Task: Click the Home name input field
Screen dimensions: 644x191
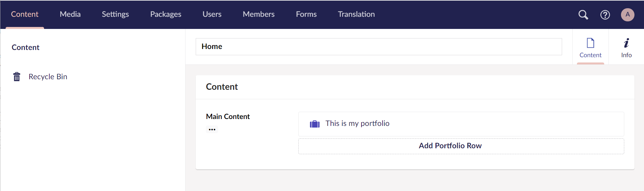Action: click(x=379, y=47)
